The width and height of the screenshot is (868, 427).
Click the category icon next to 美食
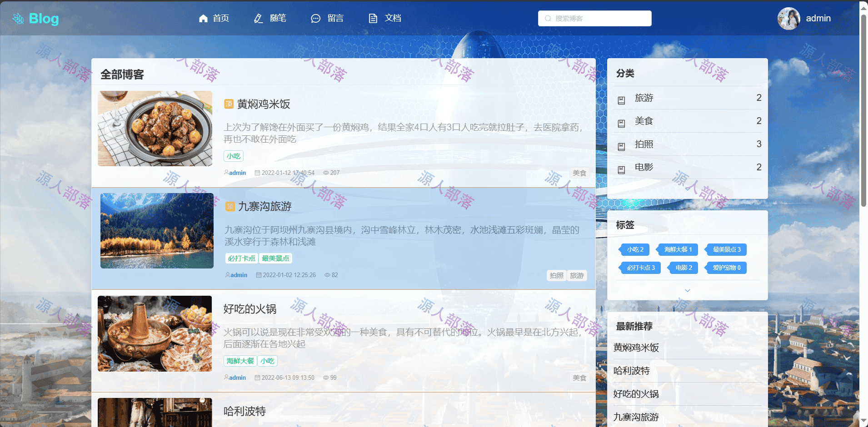coord(621,124)
